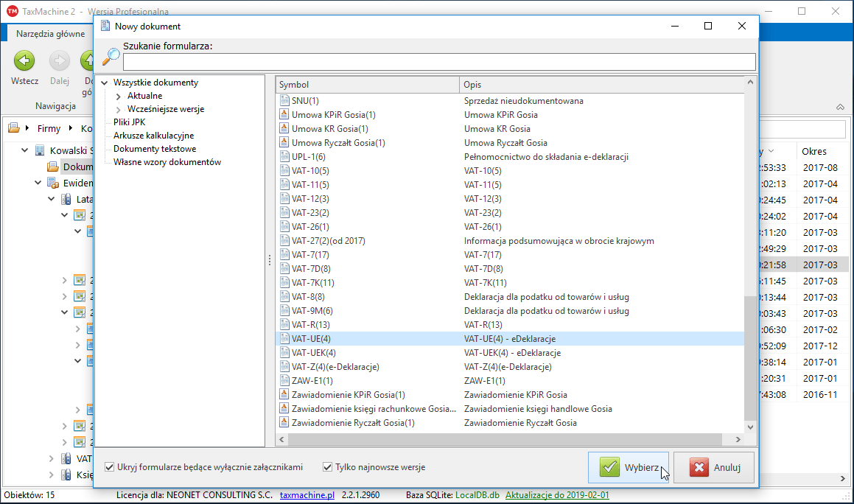Click the Szukanie formularza search field
The width and height of the screenshot is (854, 504).
(439, 62)
